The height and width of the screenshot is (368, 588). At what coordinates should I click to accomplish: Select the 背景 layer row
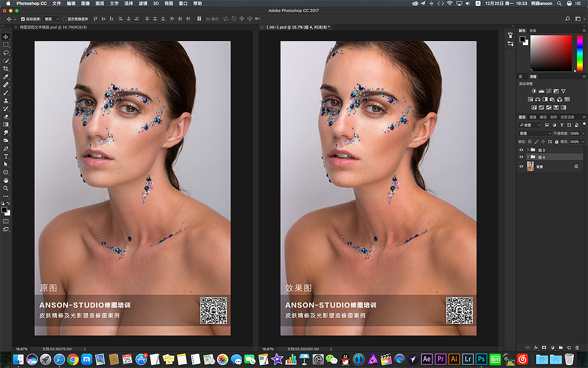(x=551, y=166)
